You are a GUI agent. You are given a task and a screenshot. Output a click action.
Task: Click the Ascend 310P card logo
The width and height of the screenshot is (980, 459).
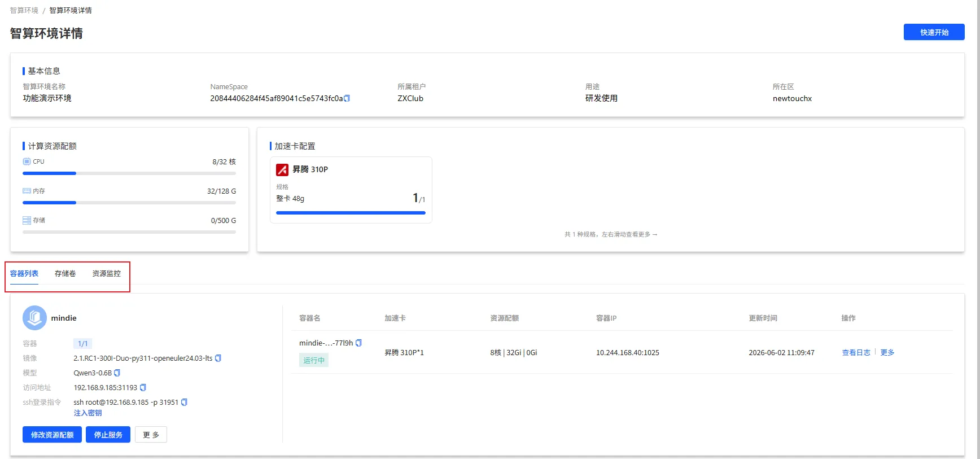click(282, 169)
